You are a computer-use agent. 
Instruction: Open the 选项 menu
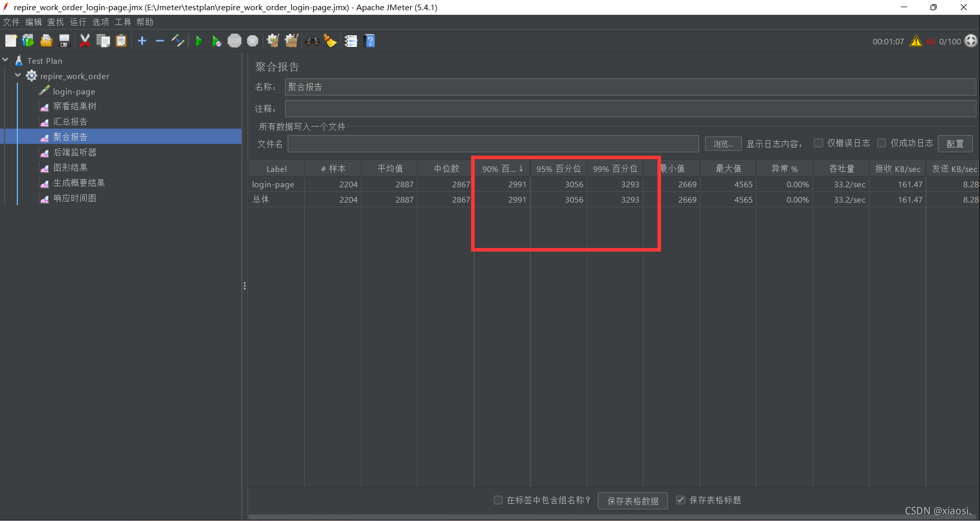click(x=101, y=22)
